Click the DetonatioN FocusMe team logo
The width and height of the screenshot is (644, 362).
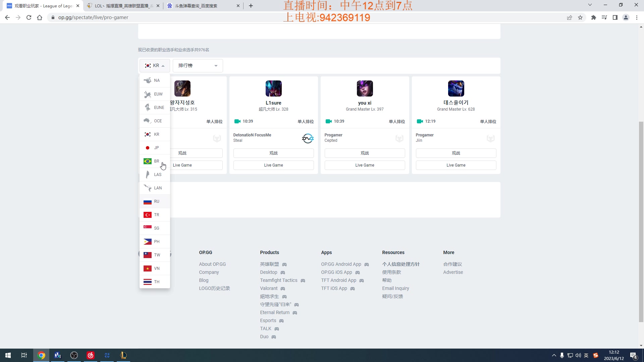[x=308, y=138]
